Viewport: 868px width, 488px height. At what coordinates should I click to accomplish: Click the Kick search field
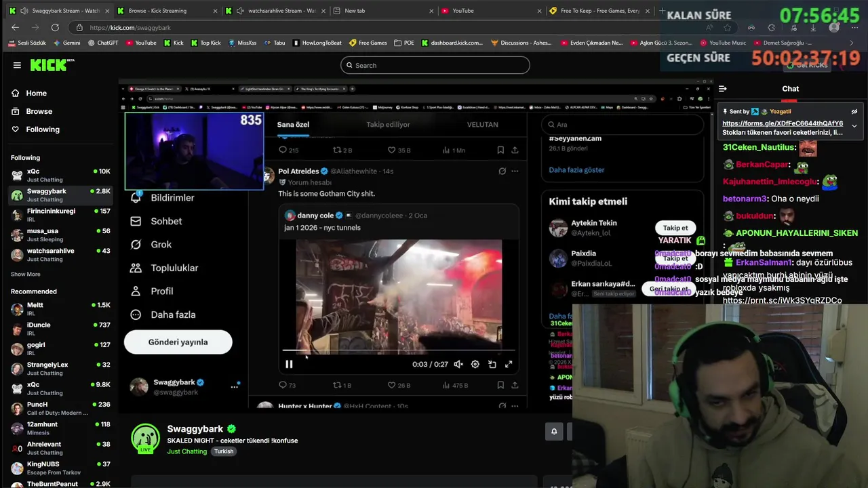pyautogui.click(x=435, y=65)
